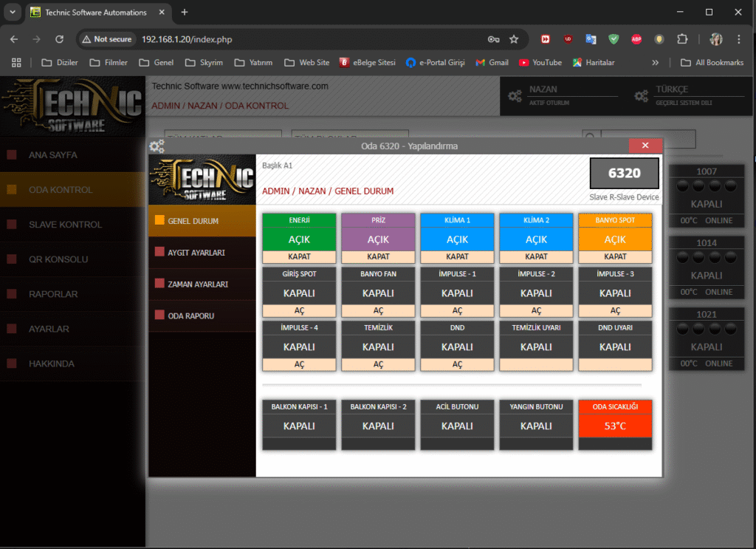Click the gear icon in the dialog title bar
Viewport: 756px width, 549px height.
pos(157,146)
